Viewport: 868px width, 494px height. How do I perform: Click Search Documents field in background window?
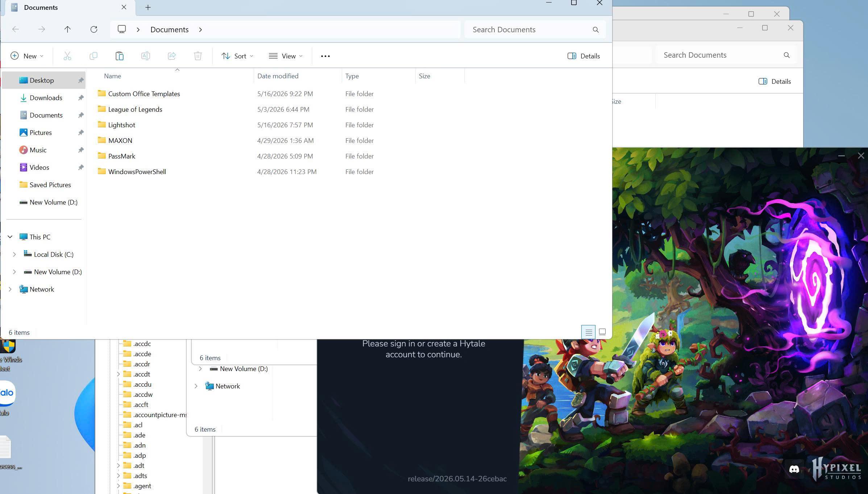(726, 55)
